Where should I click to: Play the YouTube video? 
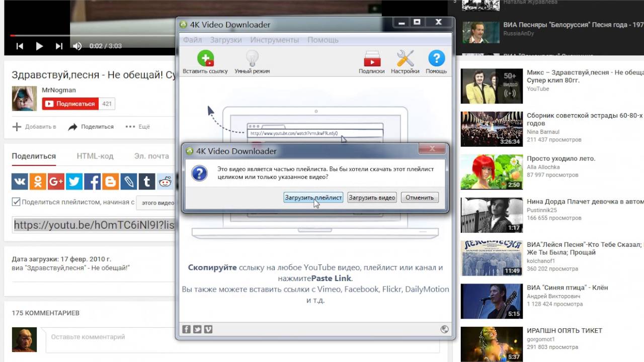point(39,46)
